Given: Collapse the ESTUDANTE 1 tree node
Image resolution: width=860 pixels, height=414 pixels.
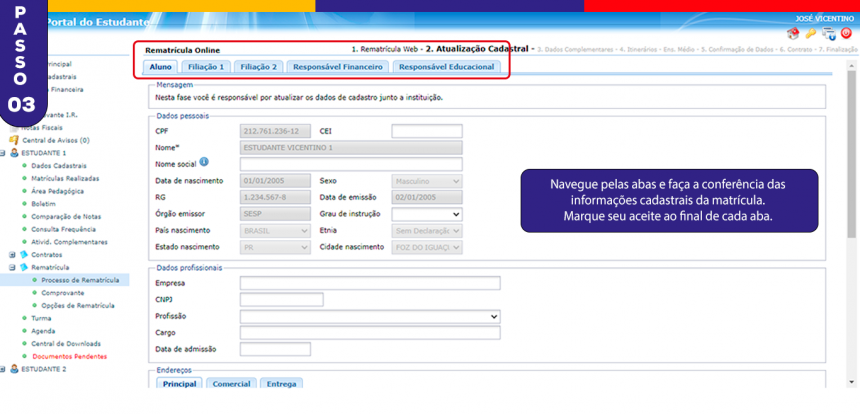Looking at the screenshot, I should (3, 153).
